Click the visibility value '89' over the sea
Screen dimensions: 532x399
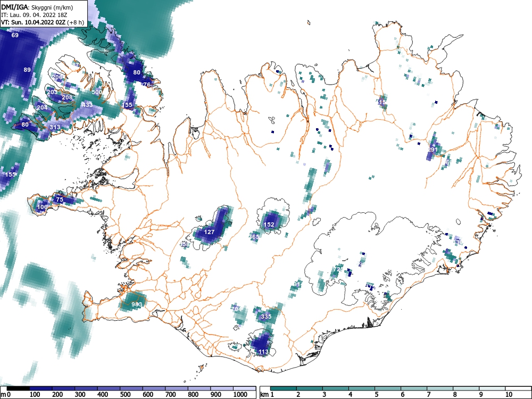[27, 70]
